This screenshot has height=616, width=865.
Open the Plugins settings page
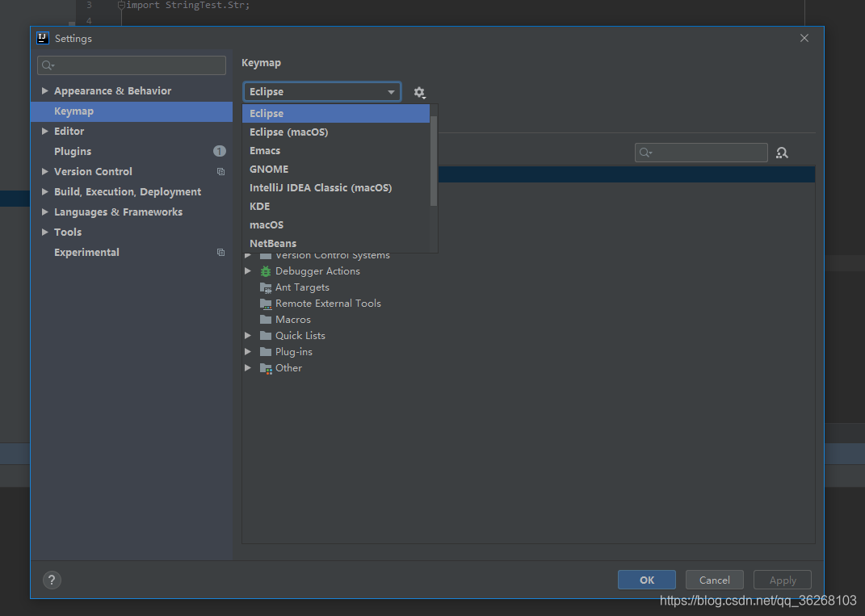click(x=132, y=151)
